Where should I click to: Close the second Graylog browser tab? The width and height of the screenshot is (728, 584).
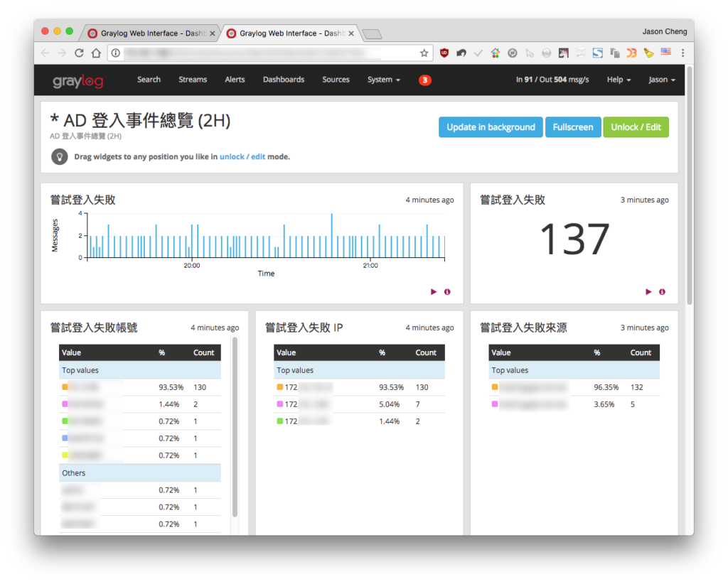pyautogui.click(x=351, y=33)
